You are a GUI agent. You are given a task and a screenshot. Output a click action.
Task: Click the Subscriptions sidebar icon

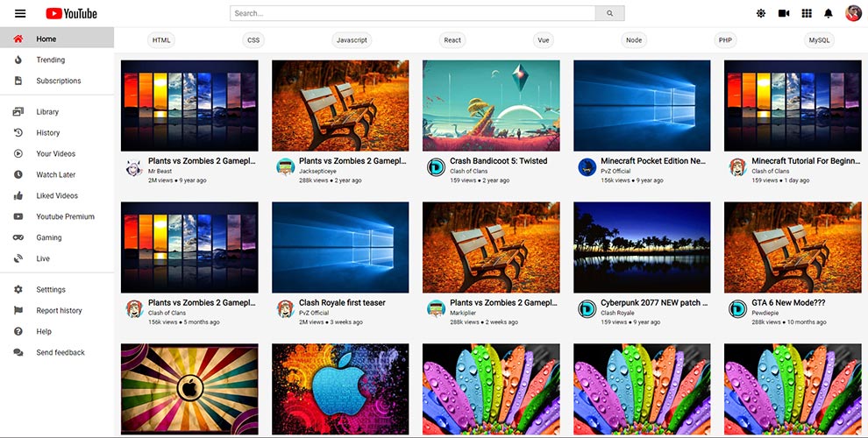point(18,81)
